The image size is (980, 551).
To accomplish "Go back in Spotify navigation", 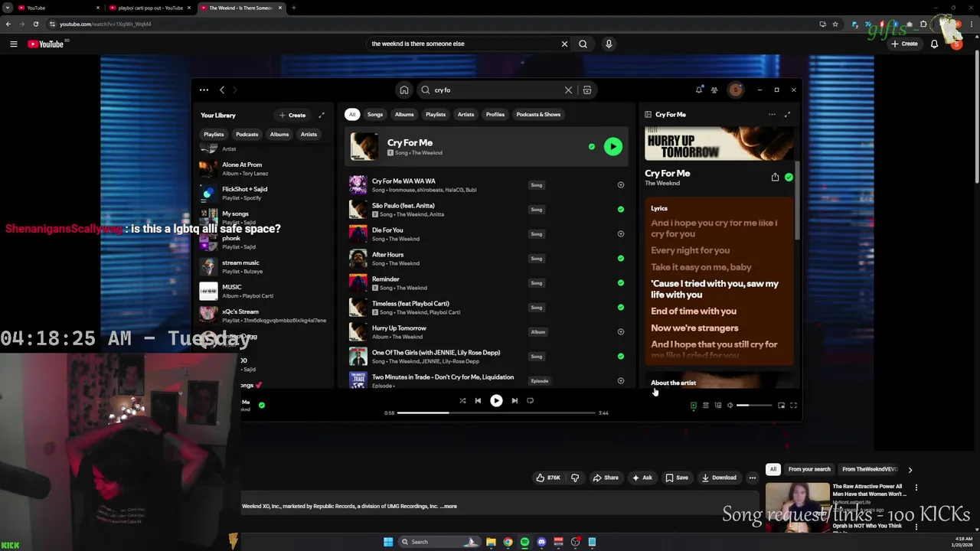I will click(222, 90).
